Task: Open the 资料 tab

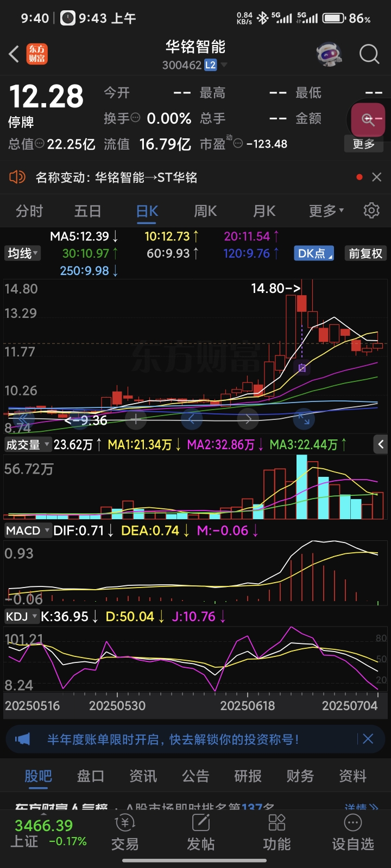Action: [353, 776]
